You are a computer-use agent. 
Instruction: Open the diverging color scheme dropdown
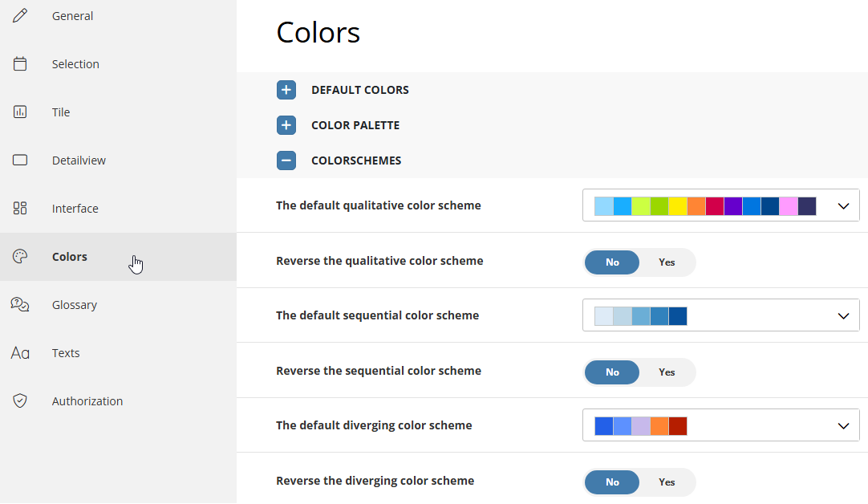(x=843, y=426)
